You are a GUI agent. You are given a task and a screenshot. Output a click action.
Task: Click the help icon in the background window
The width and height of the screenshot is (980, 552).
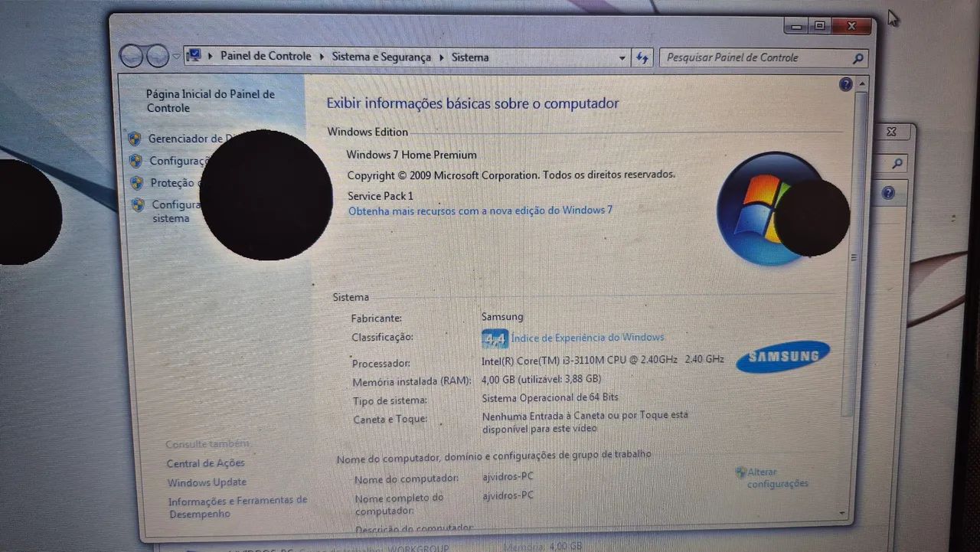pos(888,193)
